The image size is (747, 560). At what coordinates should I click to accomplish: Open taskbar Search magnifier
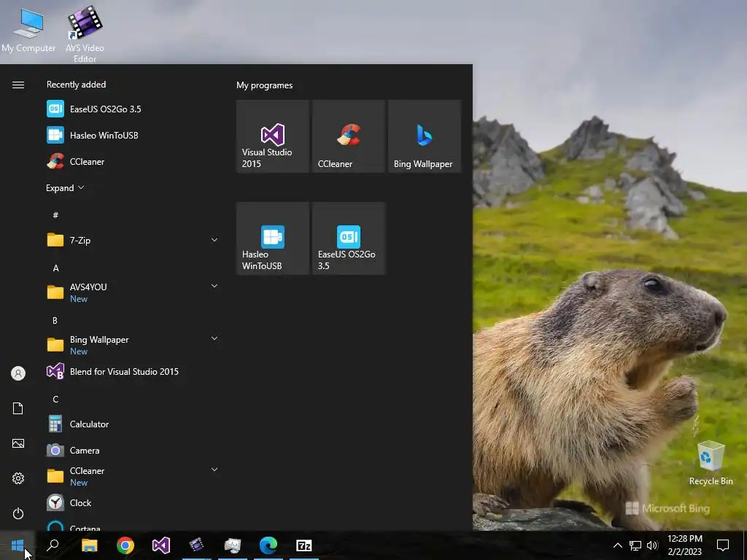tap(53, 545)
